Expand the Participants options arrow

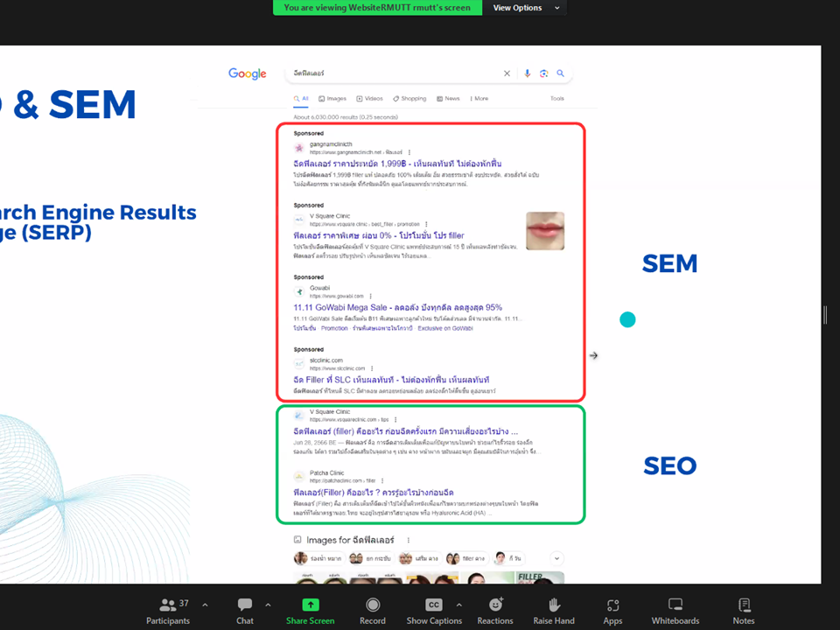tap(205, 605)
